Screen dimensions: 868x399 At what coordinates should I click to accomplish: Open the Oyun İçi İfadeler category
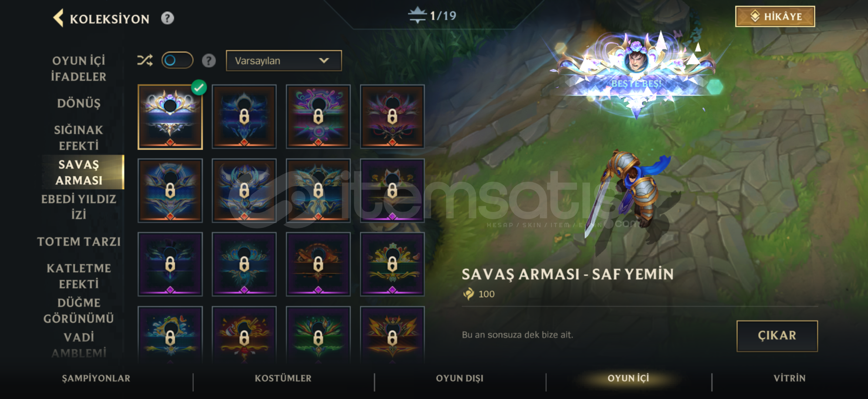pos(79,69)
